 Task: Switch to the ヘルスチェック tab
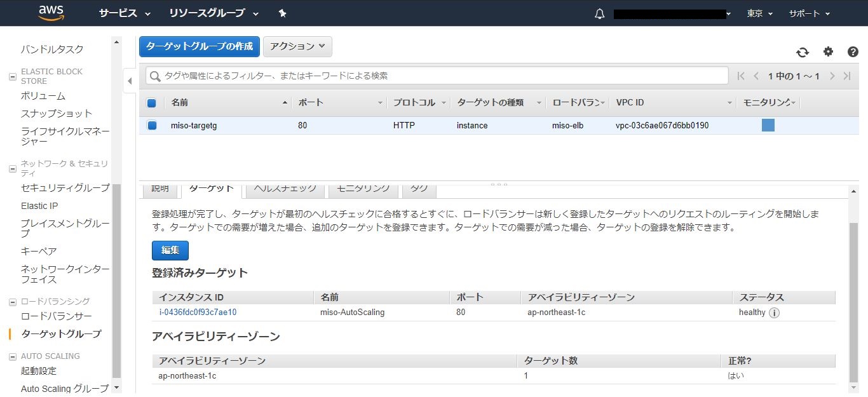click(285, 189)
